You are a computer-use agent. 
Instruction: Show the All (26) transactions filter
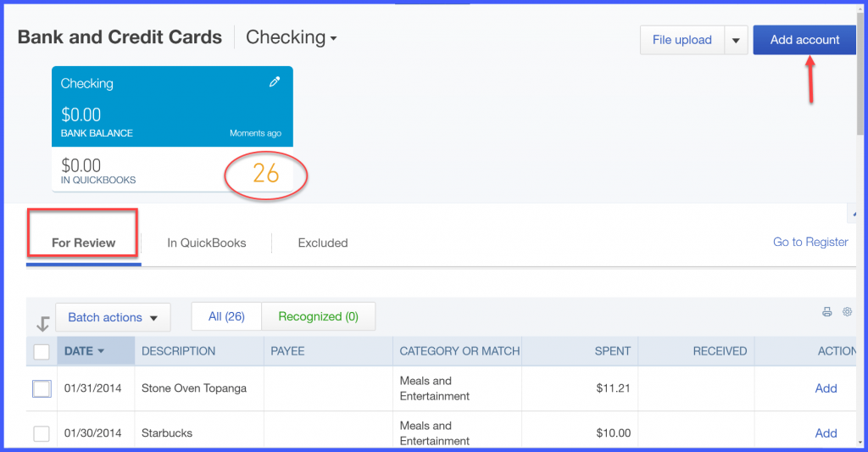pyautogui.click(x=226, y=316)
